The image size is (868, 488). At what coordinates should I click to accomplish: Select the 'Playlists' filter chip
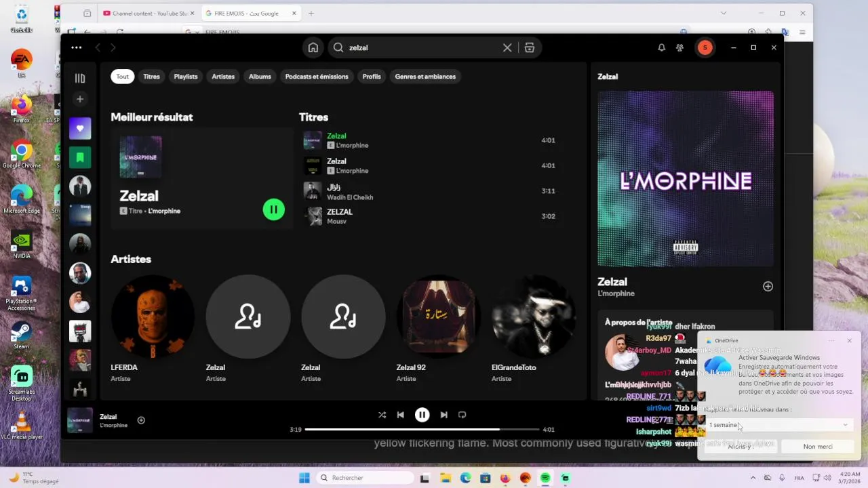(x=186, y=77)
